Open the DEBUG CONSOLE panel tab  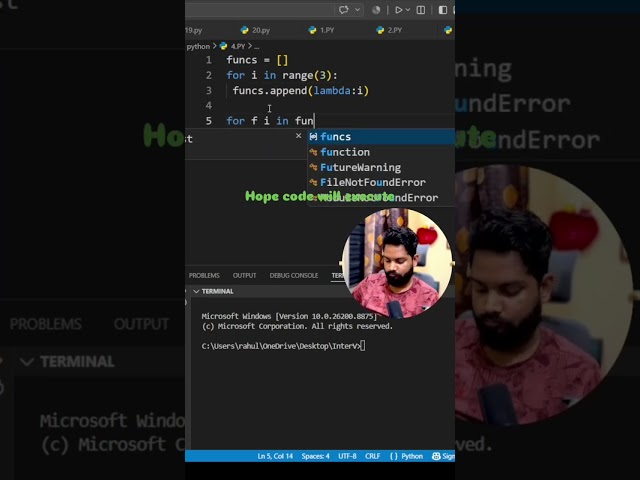point(294,276)
